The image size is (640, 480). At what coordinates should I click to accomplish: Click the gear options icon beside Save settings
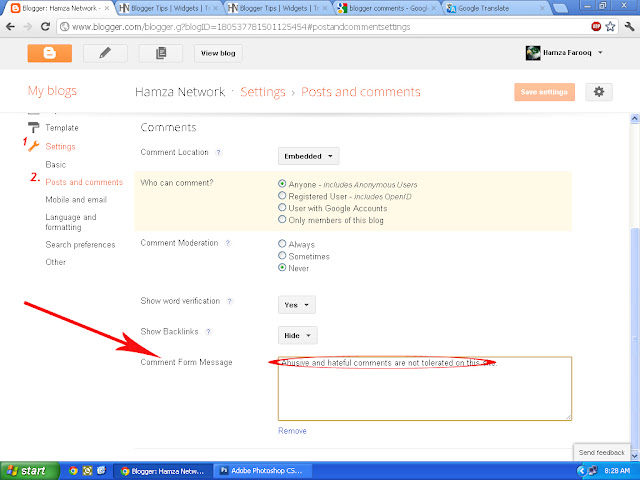pos(599,92)
